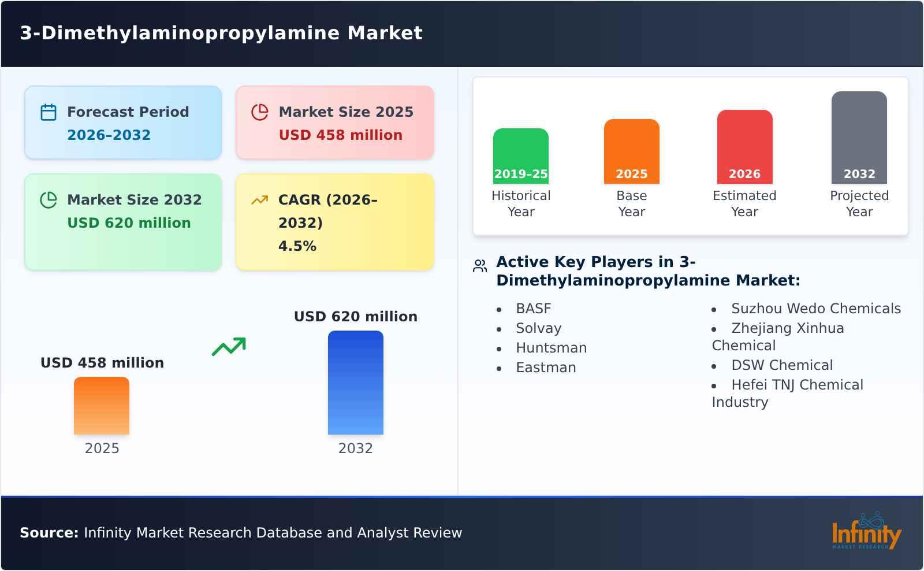Click the key players group icon
924x571 pixels.
click(479, 265)
